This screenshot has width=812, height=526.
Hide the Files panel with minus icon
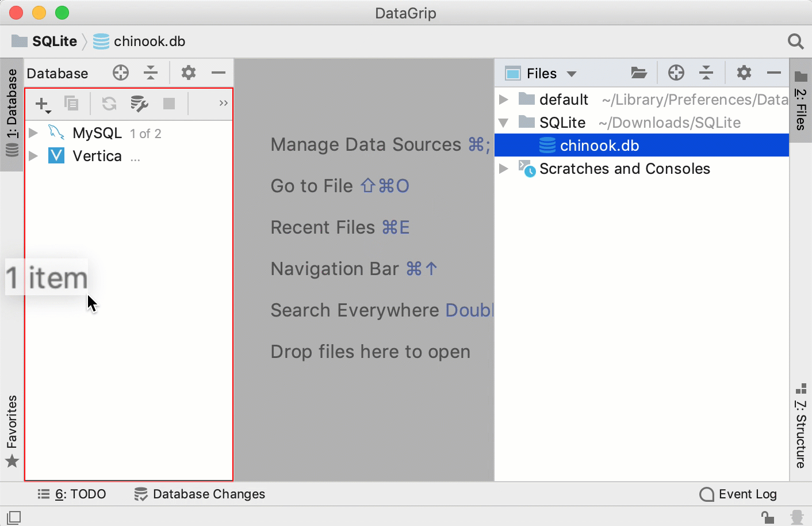[774, 73]
